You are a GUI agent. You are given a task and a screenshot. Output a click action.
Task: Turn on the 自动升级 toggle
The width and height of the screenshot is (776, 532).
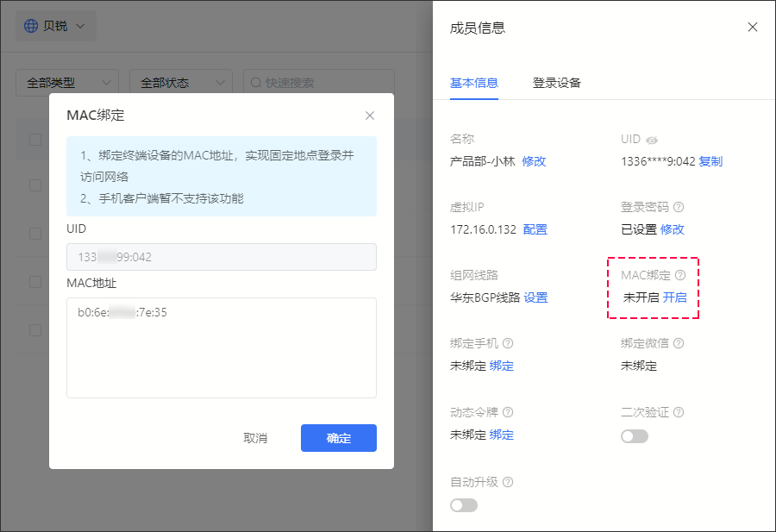point(464,505)
